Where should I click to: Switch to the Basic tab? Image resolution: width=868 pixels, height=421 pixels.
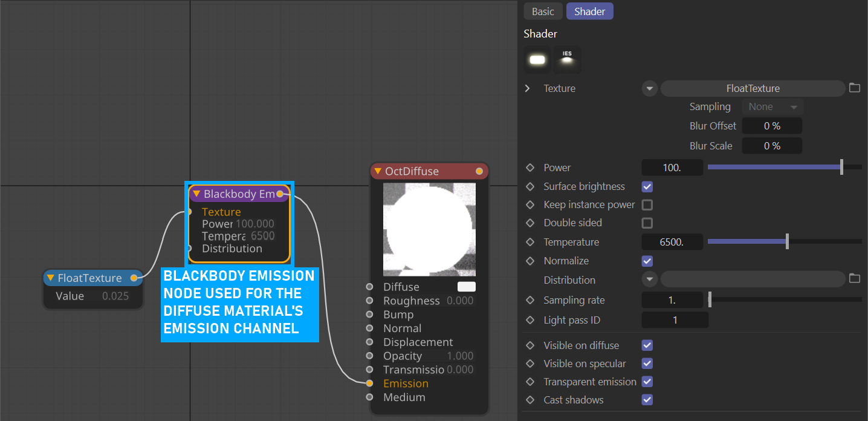542,11
